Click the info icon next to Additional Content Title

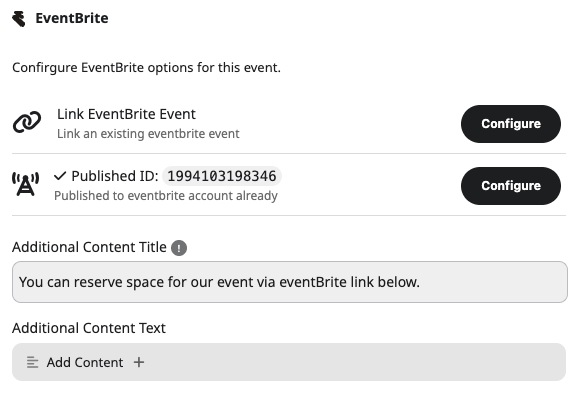tap(179, 248)
